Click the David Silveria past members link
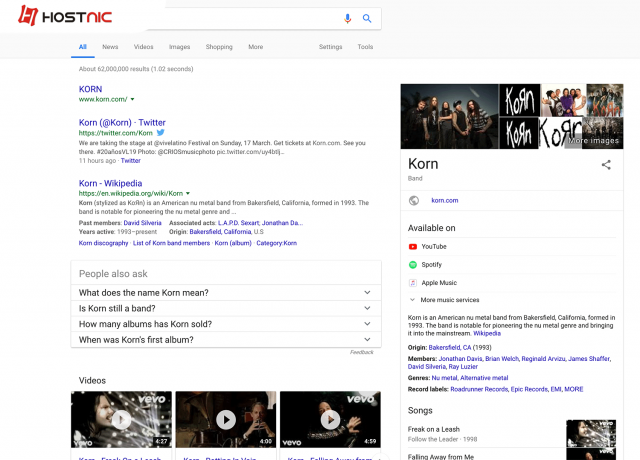 142,223
